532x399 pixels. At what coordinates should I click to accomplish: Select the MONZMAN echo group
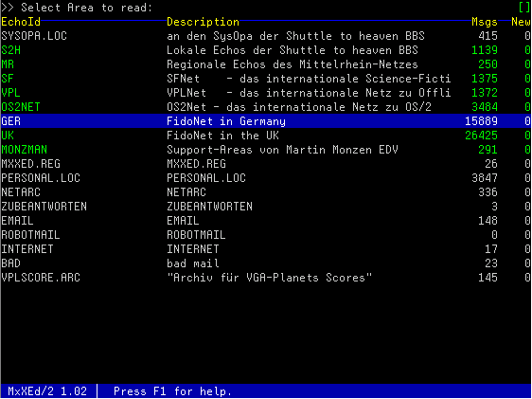point(24,150)
